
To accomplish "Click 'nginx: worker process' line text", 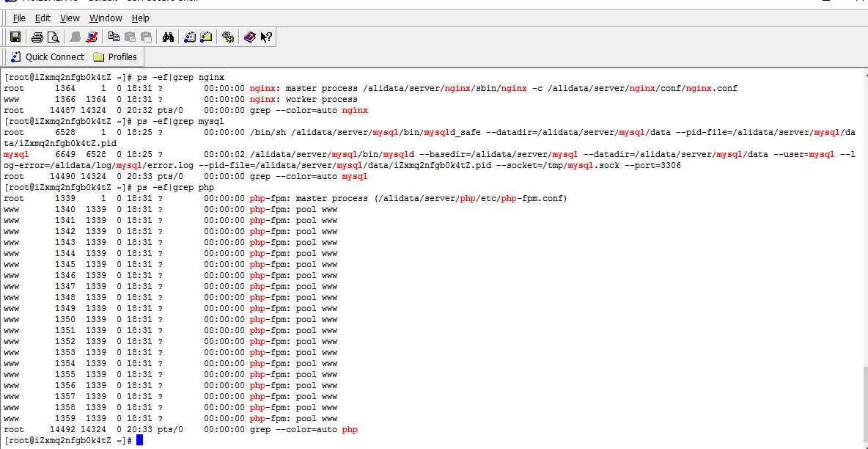I will point(304,99).
